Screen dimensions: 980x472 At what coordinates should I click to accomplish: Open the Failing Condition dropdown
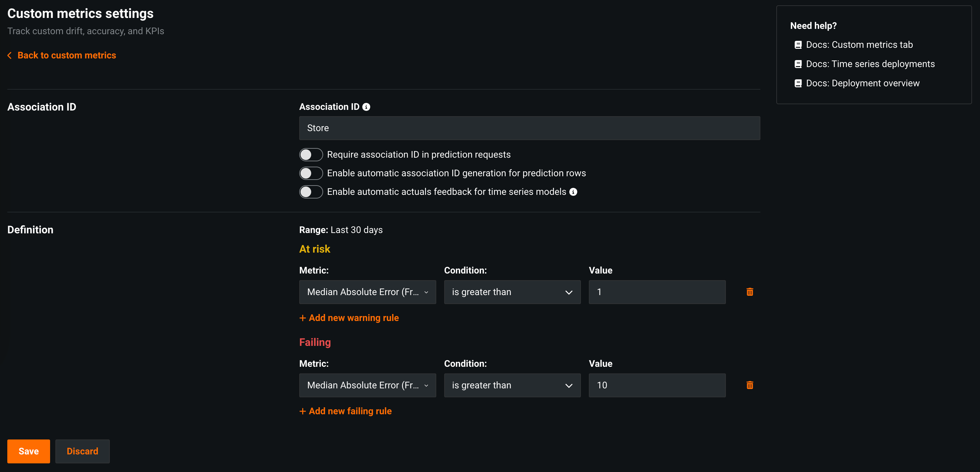tap(512, 385)
